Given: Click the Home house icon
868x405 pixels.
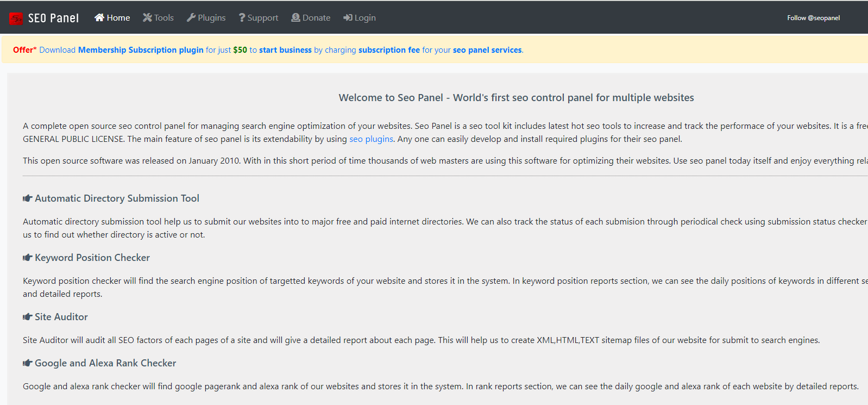Looking at the screenshot, I should (99, 17).
